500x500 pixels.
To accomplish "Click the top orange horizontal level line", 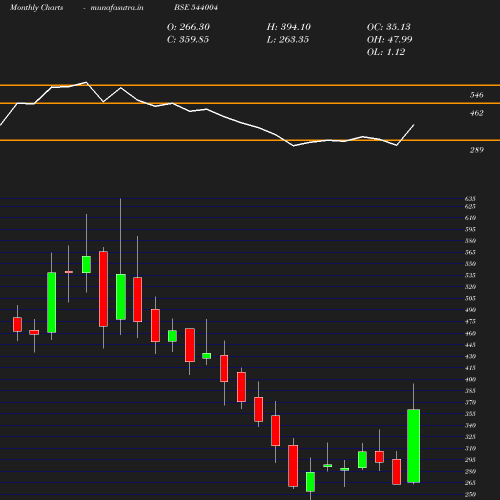I will 250,85.
